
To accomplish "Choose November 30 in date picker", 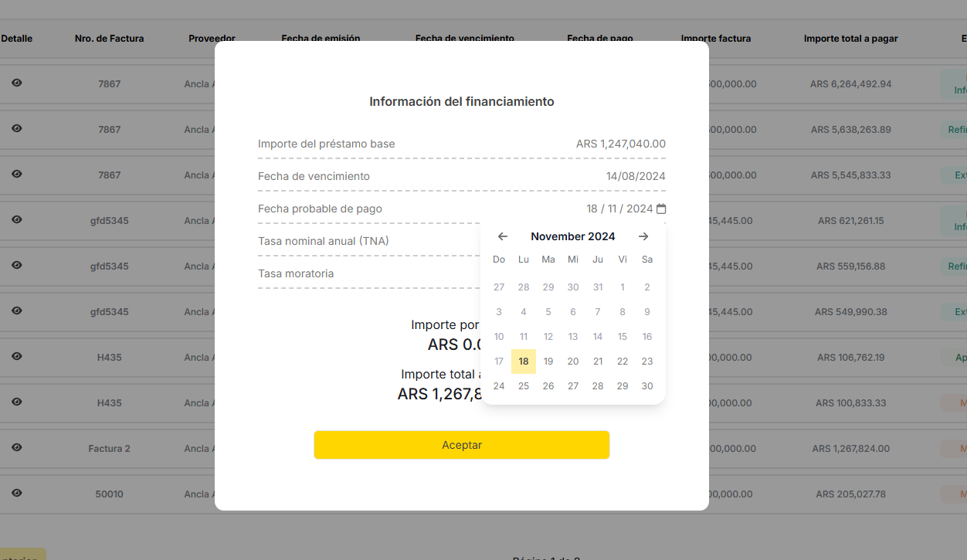I will [x=647, y=386].
